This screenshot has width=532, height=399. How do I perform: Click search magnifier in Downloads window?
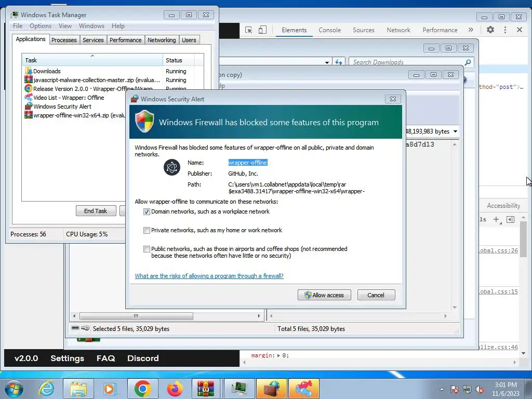(x=468, y=62)
